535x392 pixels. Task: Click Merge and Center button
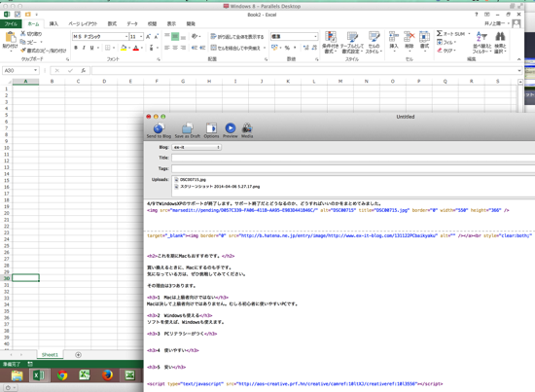[x=235, y=48]
